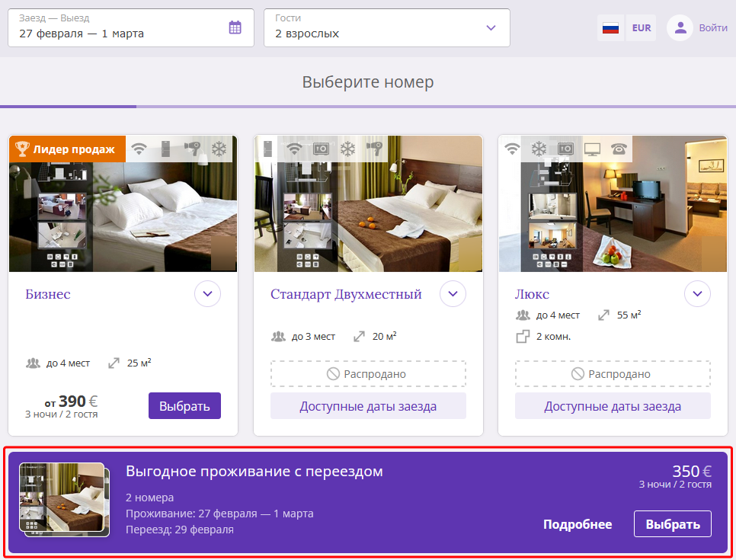Click Доступные даты заезда for Люкс
Screen dimensions: 736x560
coord(613,406)
